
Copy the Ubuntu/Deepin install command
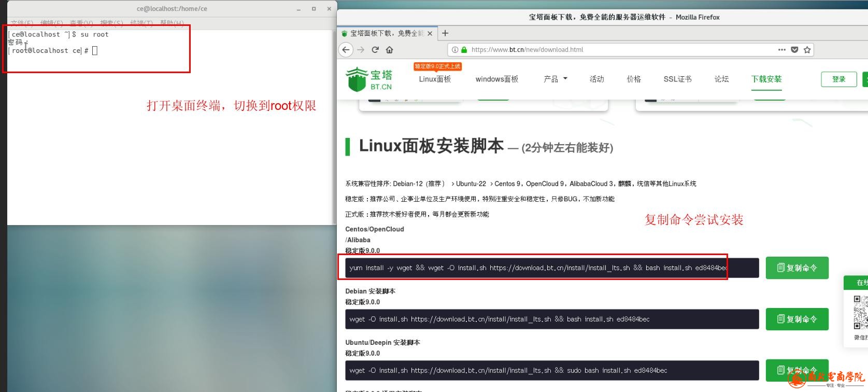(797, 370)
